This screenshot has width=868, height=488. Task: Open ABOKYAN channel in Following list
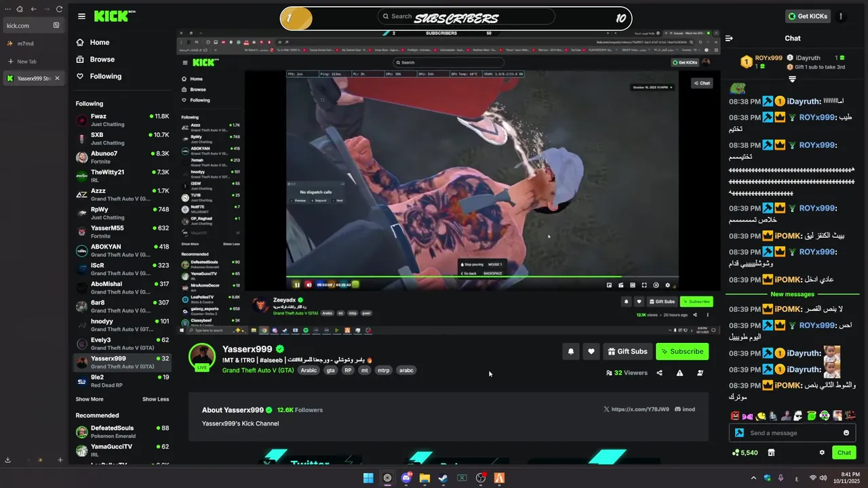122,250
